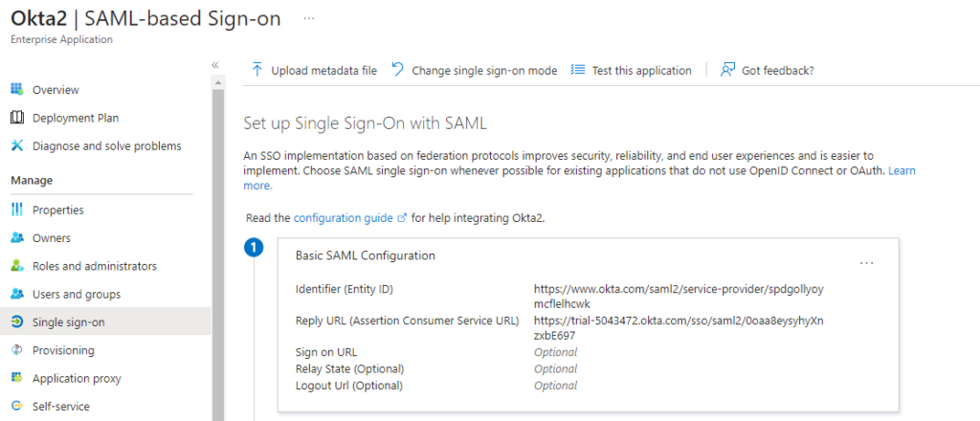Click the Overview grid icon in sidebar
Viewport: 980px width, 421px height.
17,89
